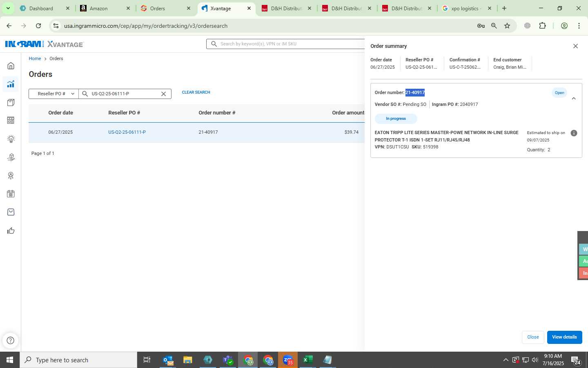Open the box products sidebar icon

pyautogui.click(x=11, y=102)
